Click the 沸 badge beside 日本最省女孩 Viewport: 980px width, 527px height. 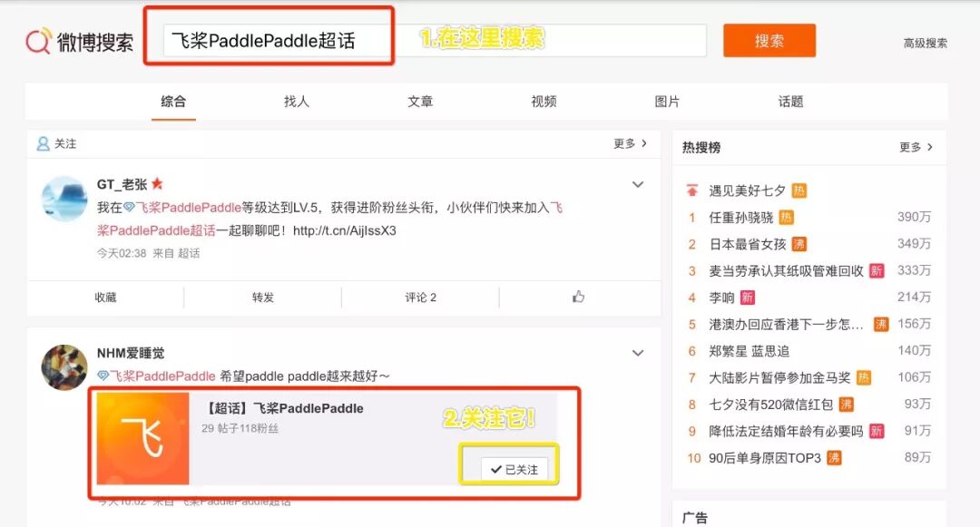(x=799, y=244)
